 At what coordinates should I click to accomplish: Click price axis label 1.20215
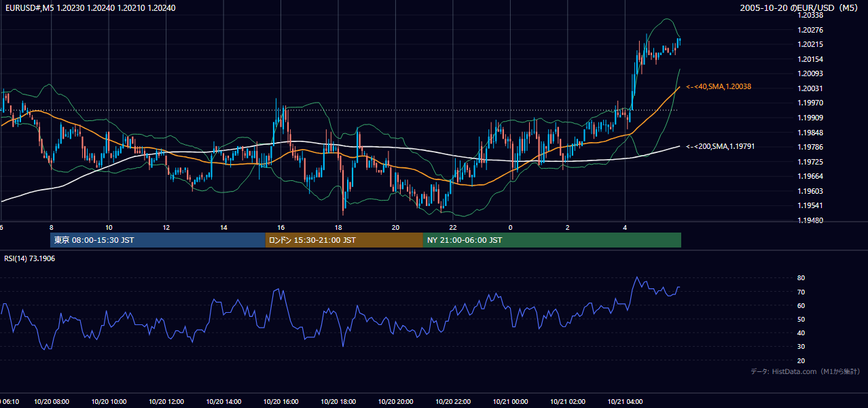click(811, 44)
